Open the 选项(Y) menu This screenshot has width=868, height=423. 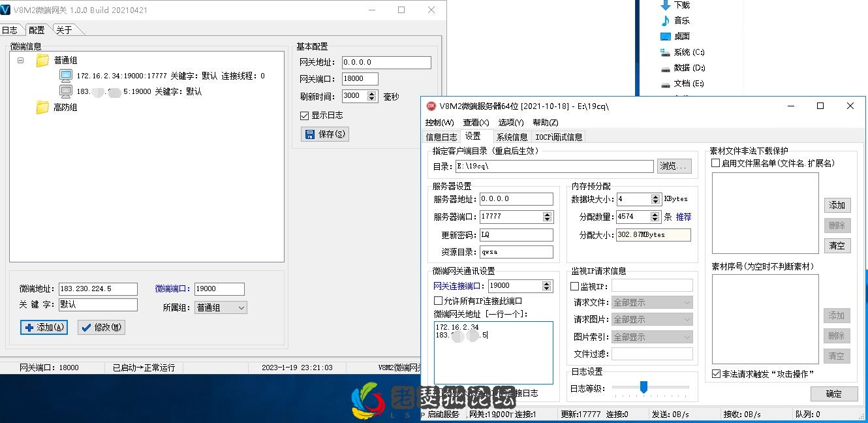pyautogui.click(x=511, y=123)
